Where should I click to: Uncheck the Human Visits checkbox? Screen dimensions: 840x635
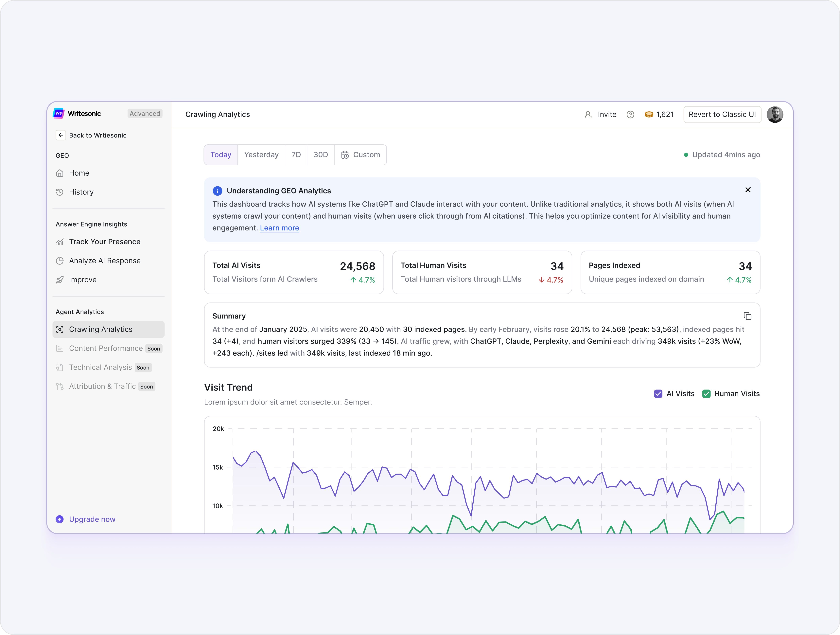pos(706,394)
